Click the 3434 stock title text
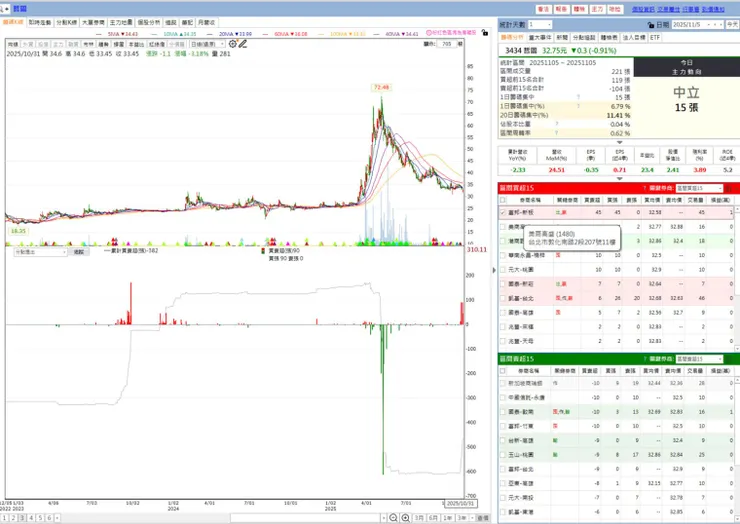The height and width of the screenshot is (524, 740). pos(521,51)
